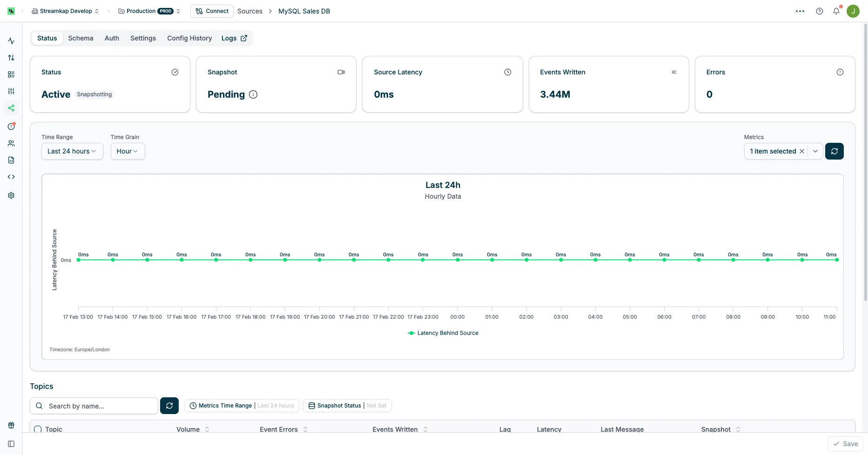
Task: Click the gift icon in sidebar
Action: click(x=11, y=425)
